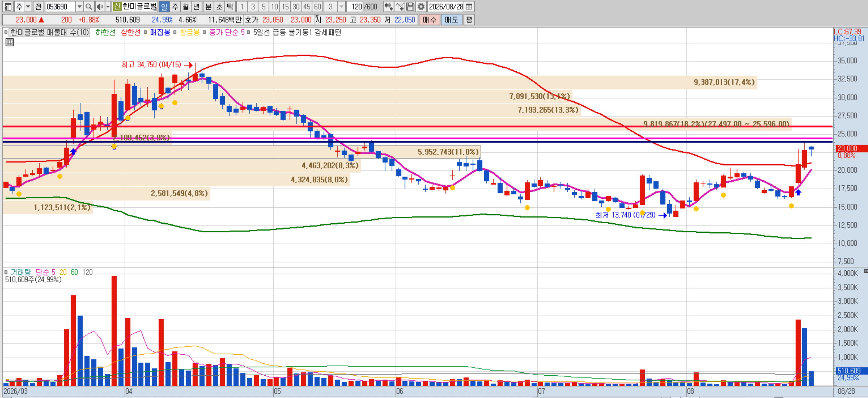Click the red 23,000 current price tag on axis
The image size is (868, 398).
tap(851, 148)
